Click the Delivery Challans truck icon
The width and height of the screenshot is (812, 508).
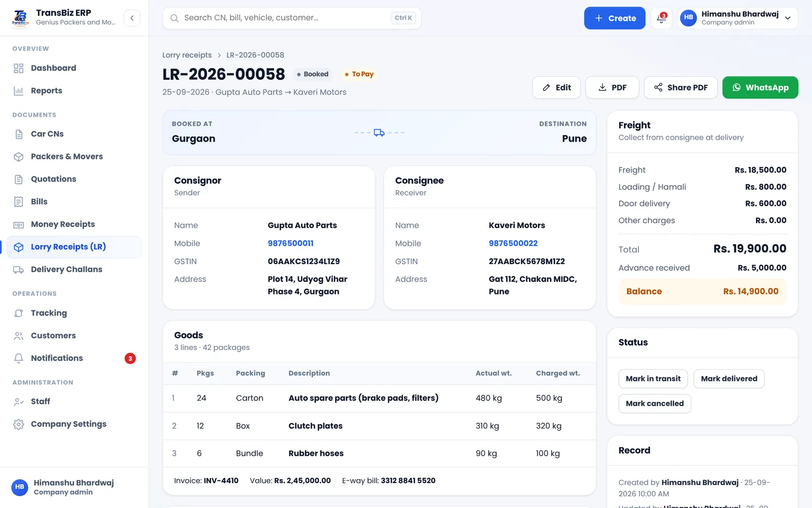19,270
